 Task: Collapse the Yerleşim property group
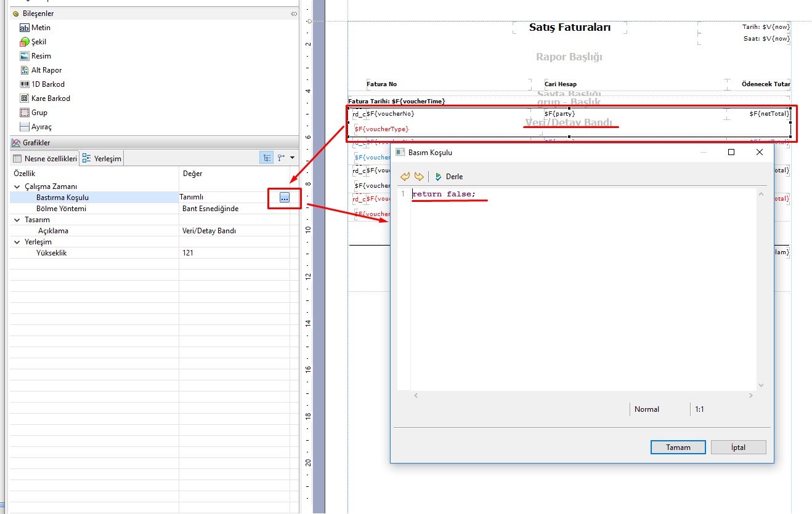[x=17, y=242]
